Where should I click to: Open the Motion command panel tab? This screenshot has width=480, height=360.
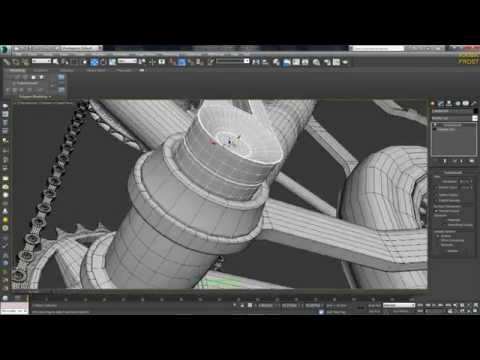point(458,103)
